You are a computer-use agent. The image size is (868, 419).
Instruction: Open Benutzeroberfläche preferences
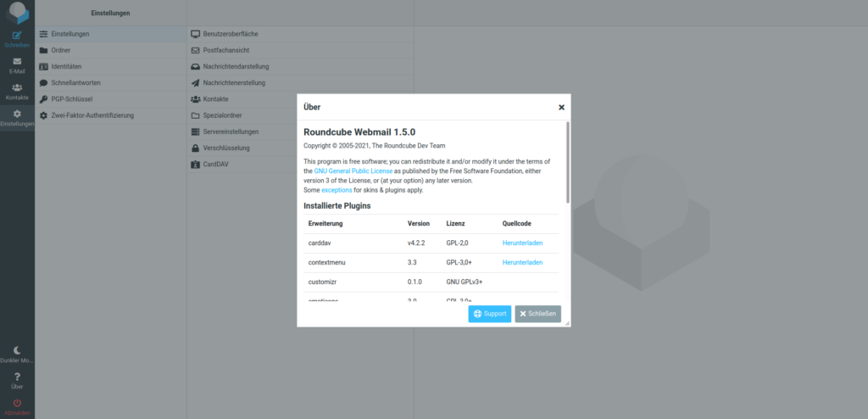[301, 34]
